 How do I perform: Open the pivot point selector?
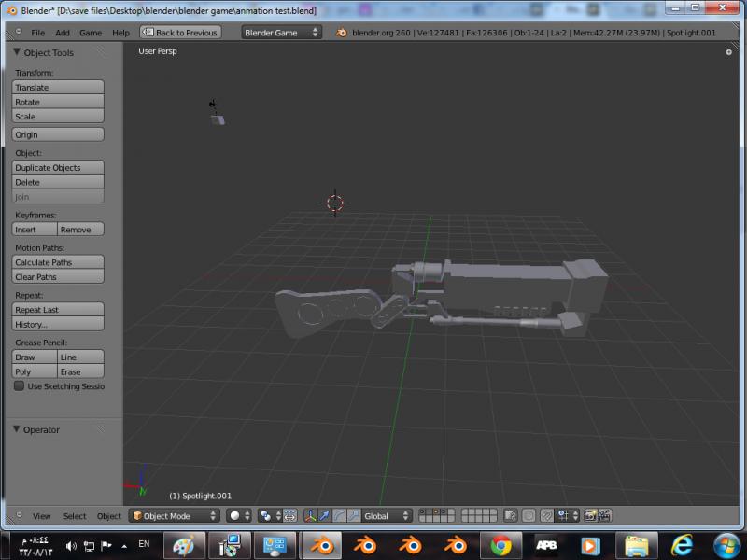(269, 516)
